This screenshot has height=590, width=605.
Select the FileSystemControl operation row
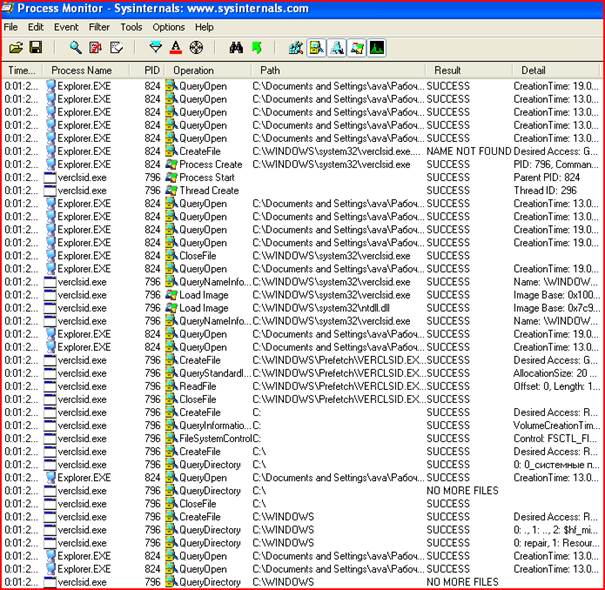pos(302,438)
